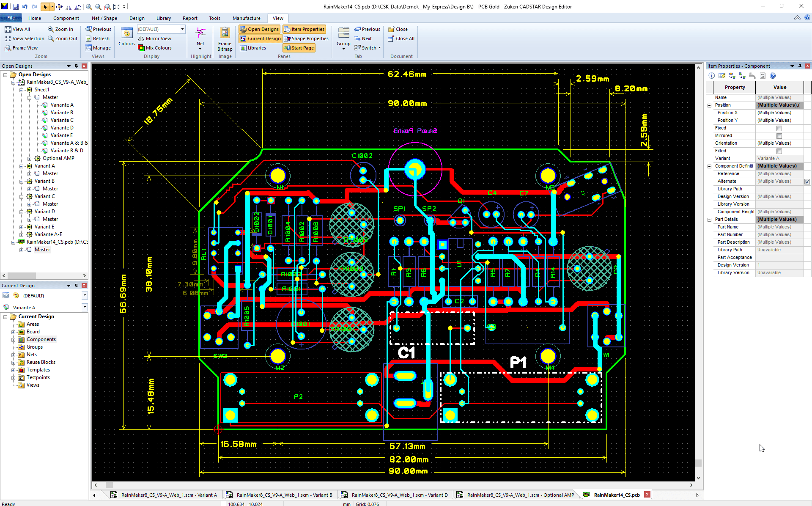Open the File menu tab
The height and width of the screenshot is (506, 812).
pyautogui.click(x=11, y=18)
